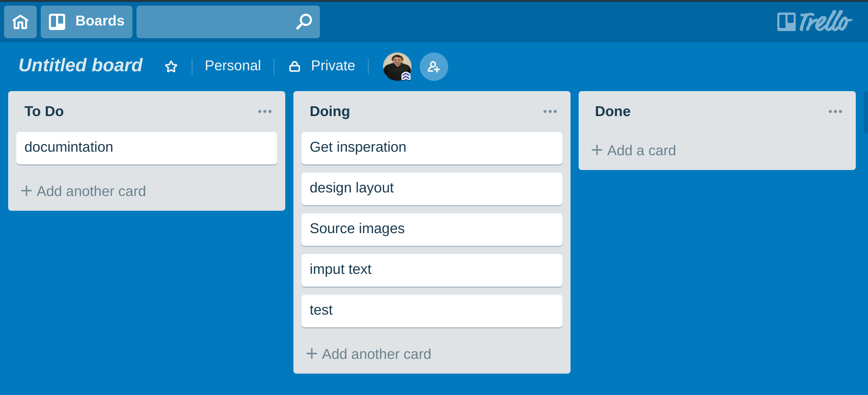Open the Personal team selector
868x395 pixels.
point(233,66)
